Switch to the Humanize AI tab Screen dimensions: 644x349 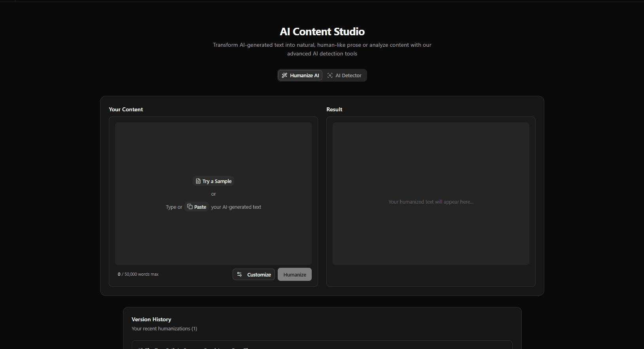(300, 75)
